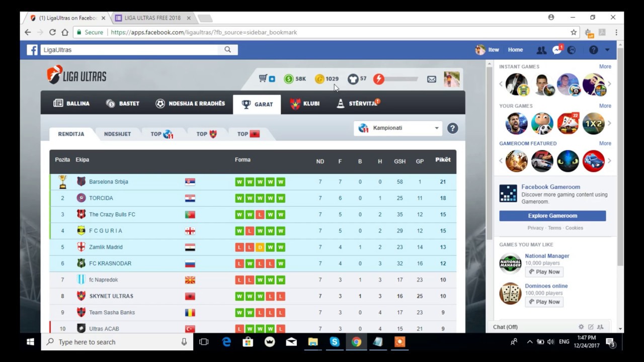Select the GARAT tab
This screenshot has height=362, width=644.
coord(257,104)
